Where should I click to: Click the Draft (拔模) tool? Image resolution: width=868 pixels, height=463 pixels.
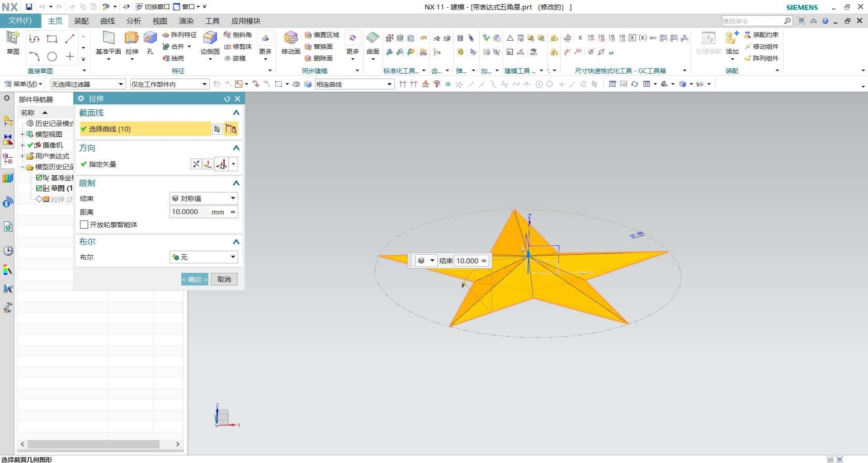[x=235, y=58]
